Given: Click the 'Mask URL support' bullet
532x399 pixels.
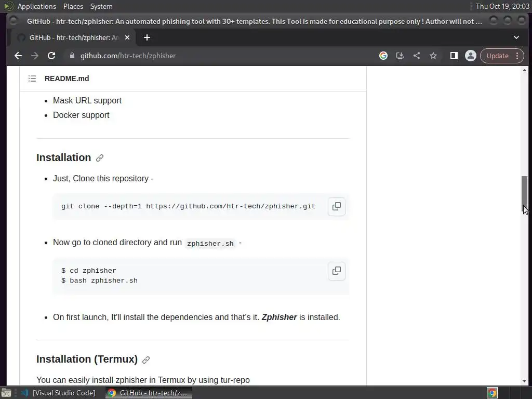Looking at the screenshot, I should 87,100.
